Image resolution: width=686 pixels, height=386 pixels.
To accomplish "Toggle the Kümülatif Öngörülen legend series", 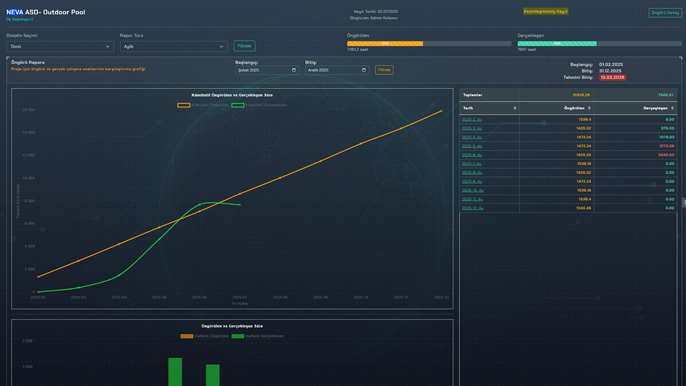I will 203,105.
